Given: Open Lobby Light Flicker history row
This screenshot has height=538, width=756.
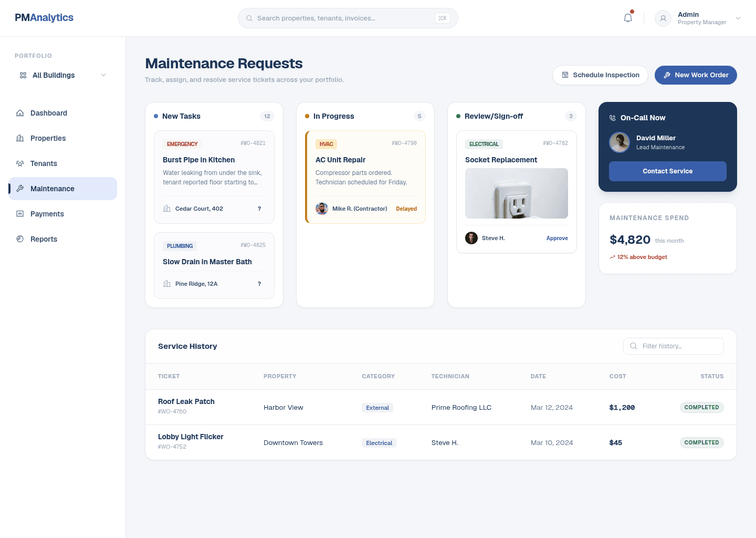Looking at the screenshot, I should click(x=441, y=442).
